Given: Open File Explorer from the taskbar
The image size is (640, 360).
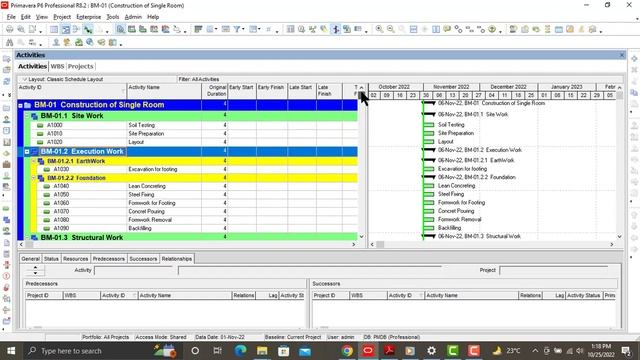Looking at the screenshot, I should [262, 351].
